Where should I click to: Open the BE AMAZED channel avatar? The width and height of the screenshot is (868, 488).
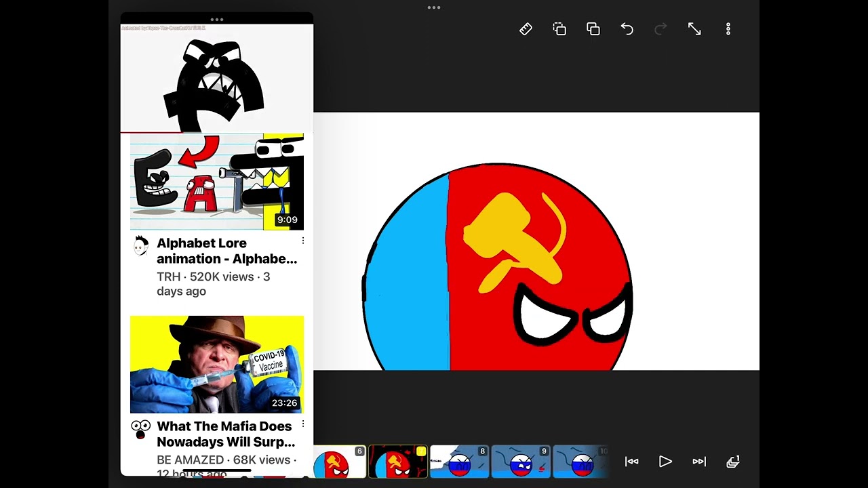(x=141, y=429)
